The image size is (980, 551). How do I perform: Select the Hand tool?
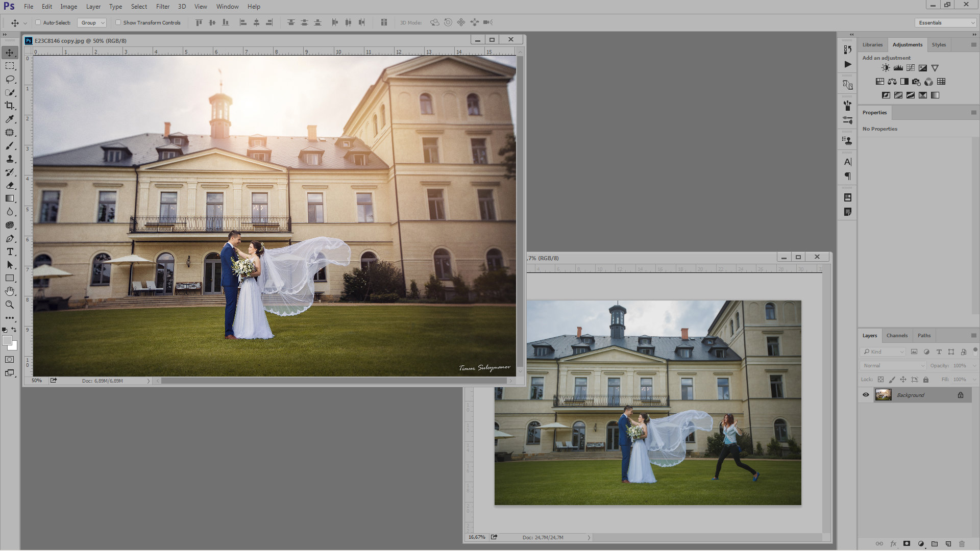(10, 291)
